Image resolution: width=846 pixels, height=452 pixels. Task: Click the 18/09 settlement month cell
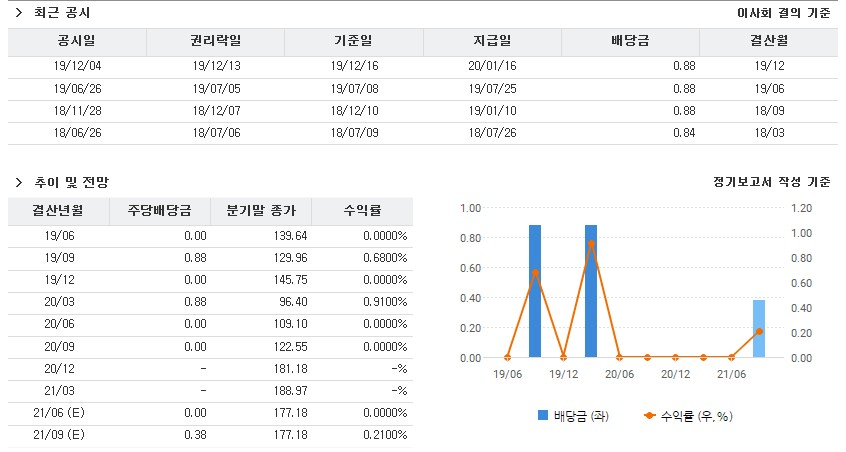769,111
